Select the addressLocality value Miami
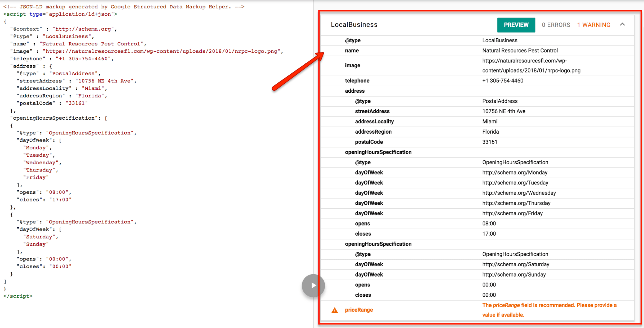This screenshot has height=328, width=644. (x=490, y=122)
